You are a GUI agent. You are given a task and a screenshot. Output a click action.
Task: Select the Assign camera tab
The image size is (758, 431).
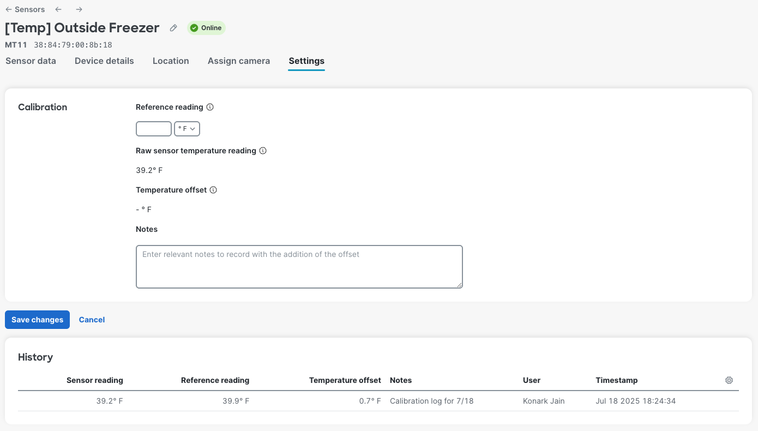pos(238,61)
